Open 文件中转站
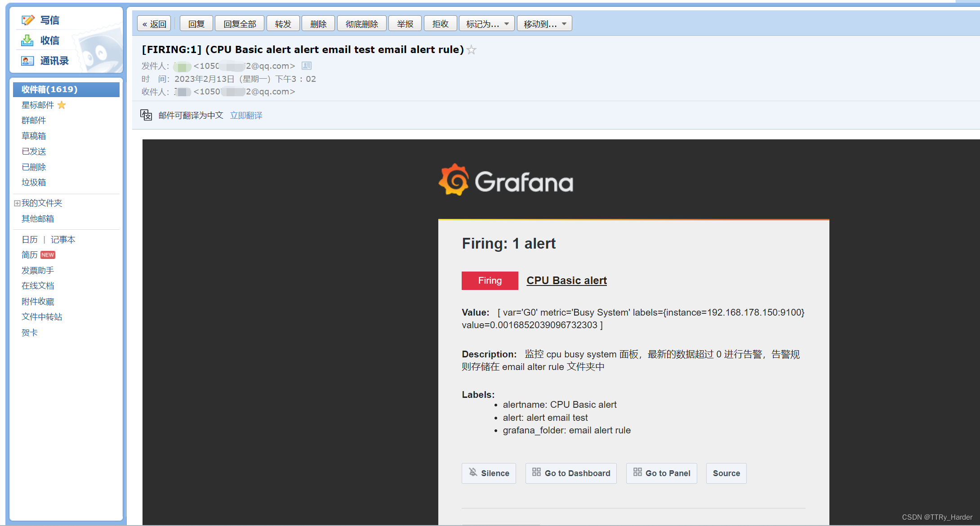The height and width of the screenshot is (526, 980). pos(42,317)
